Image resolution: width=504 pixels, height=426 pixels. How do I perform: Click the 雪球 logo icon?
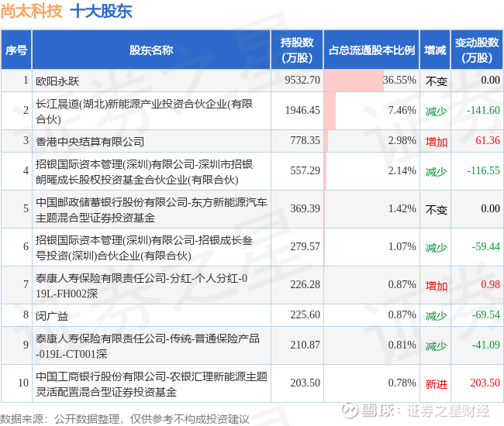tap(350, 411)
